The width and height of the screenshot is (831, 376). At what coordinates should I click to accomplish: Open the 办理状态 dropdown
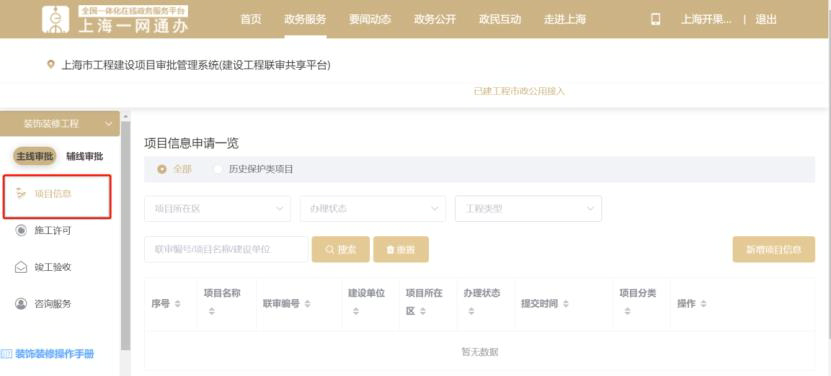pos(373,208)
